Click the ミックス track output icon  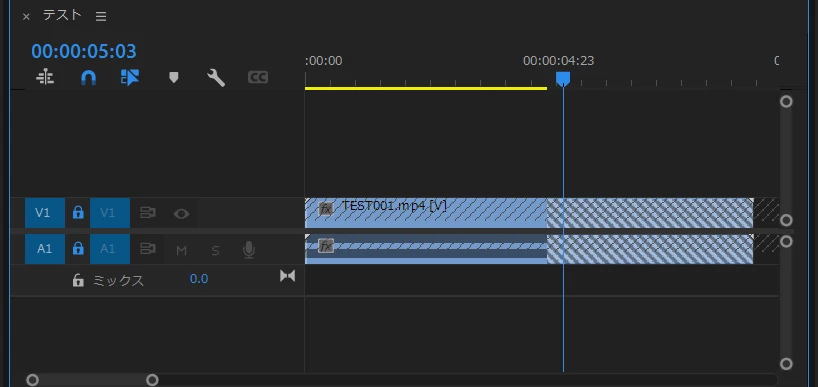tap(287, 276)
